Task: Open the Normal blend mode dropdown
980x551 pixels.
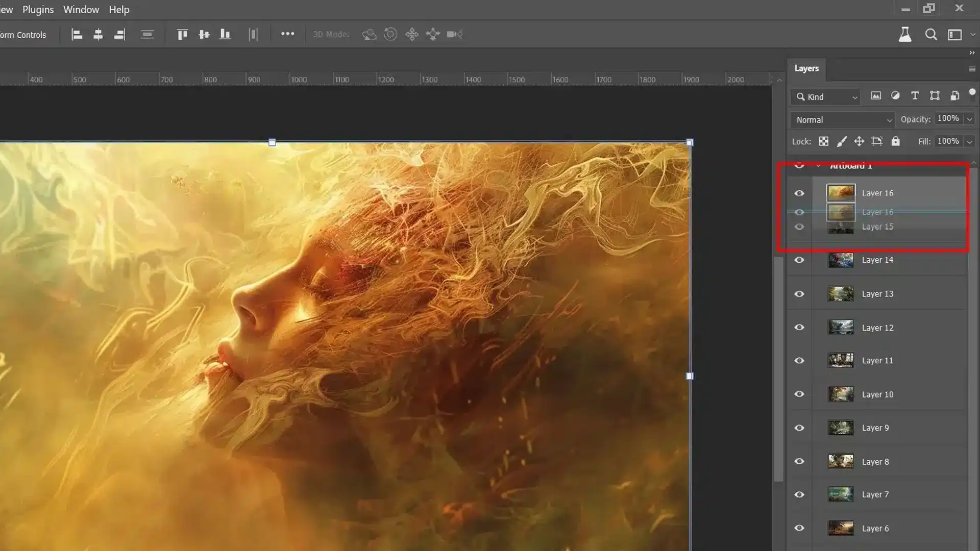Action: (842, 120)
